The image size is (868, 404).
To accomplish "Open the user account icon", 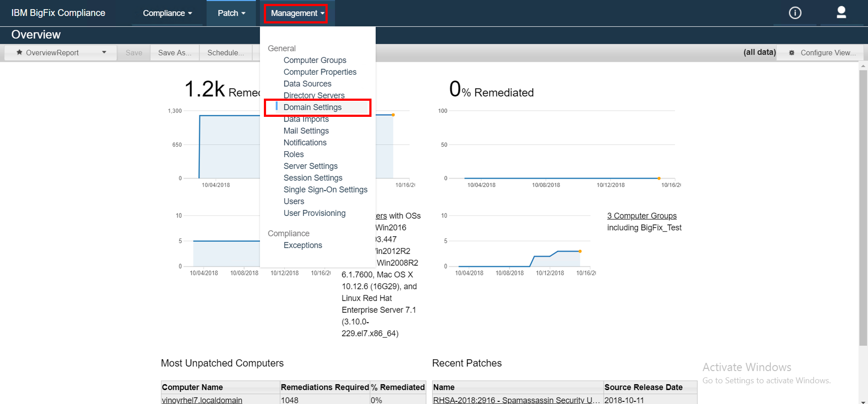I will coord(841,13).
